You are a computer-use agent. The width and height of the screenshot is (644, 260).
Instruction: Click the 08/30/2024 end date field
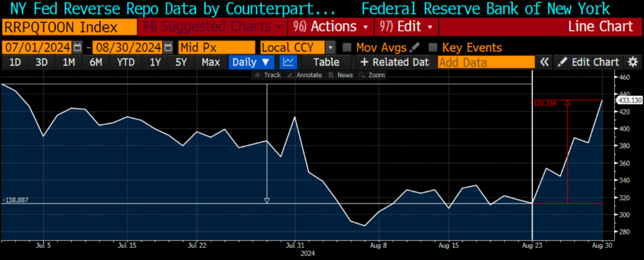127,48
